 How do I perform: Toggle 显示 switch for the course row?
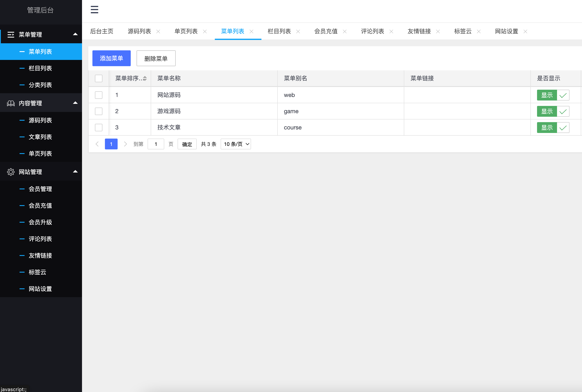tap(553, 128)
